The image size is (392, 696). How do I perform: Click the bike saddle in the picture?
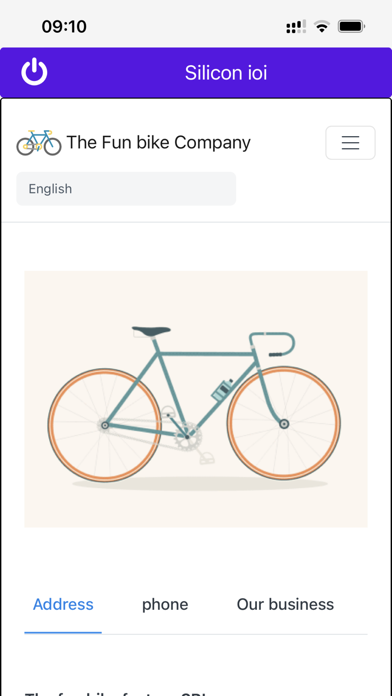tap(151, 331)
